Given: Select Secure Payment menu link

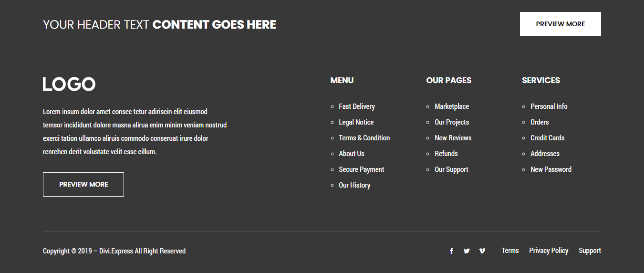Looking at the screenshot, I should [x=361, y=169].
